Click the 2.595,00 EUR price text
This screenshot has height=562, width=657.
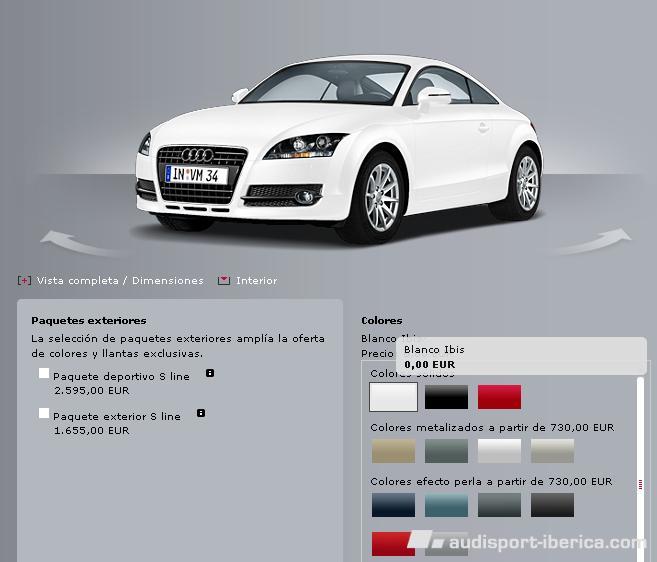click(92, 391)
